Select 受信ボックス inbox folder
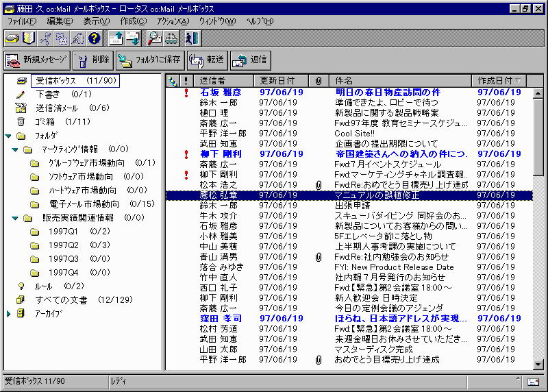This screenshot has height=392, width=548. (x=75, y=81)
